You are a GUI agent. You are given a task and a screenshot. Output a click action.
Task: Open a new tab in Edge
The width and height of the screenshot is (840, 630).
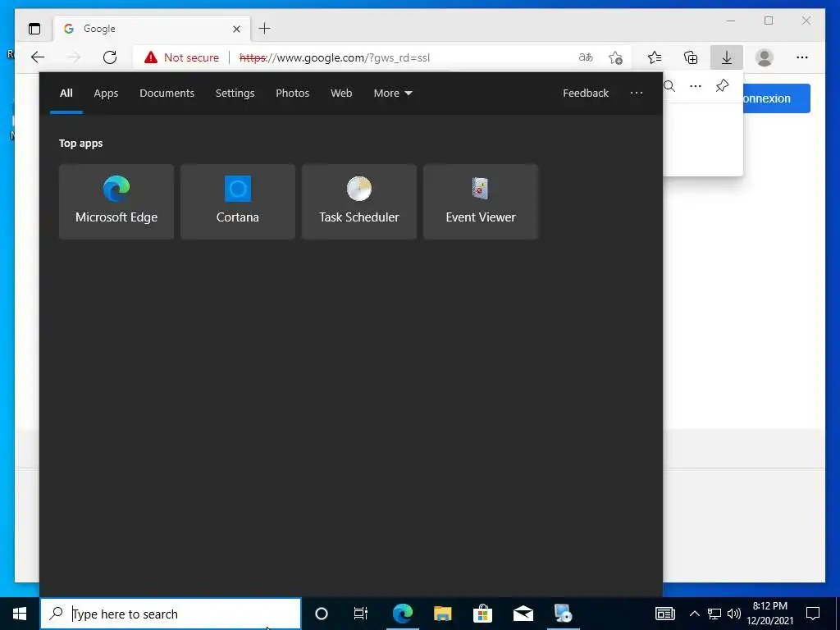(x=264, y=29)
